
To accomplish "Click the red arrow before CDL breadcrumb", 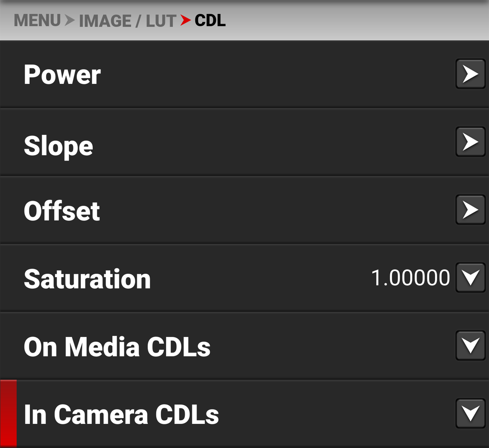I will coord(185,21).
